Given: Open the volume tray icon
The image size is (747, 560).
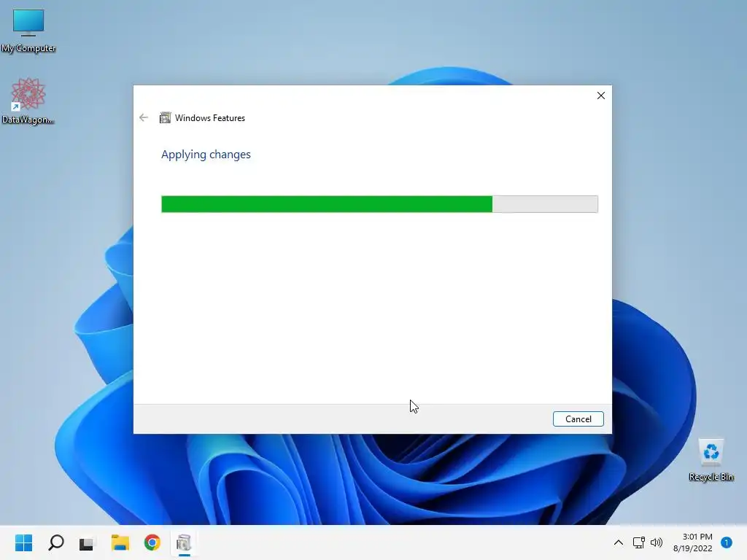Looking at the screenshot, I should coord(657,542).
